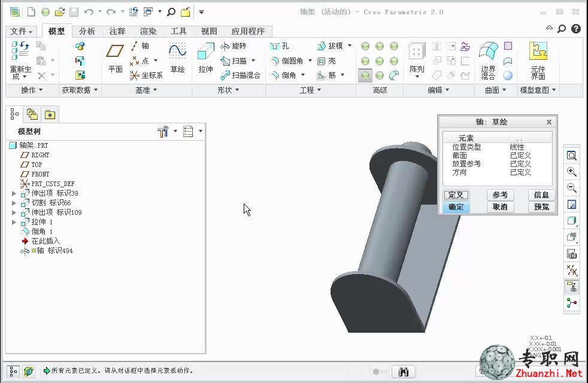
Task: Expand the 伸出项 标识109 tree node
Action: click(x=14, y=212)
